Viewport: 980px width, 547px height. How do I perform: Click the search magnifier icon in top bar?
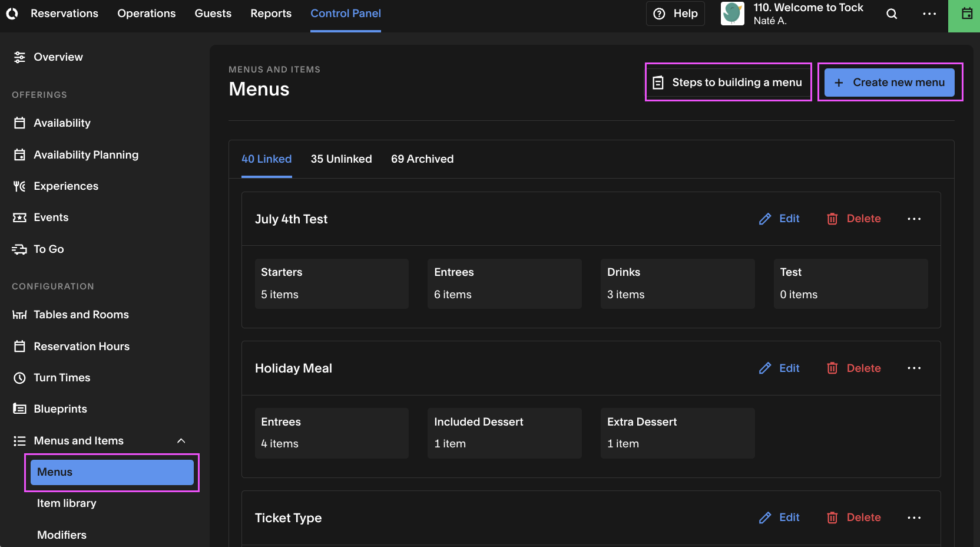[x=892, y=14]
